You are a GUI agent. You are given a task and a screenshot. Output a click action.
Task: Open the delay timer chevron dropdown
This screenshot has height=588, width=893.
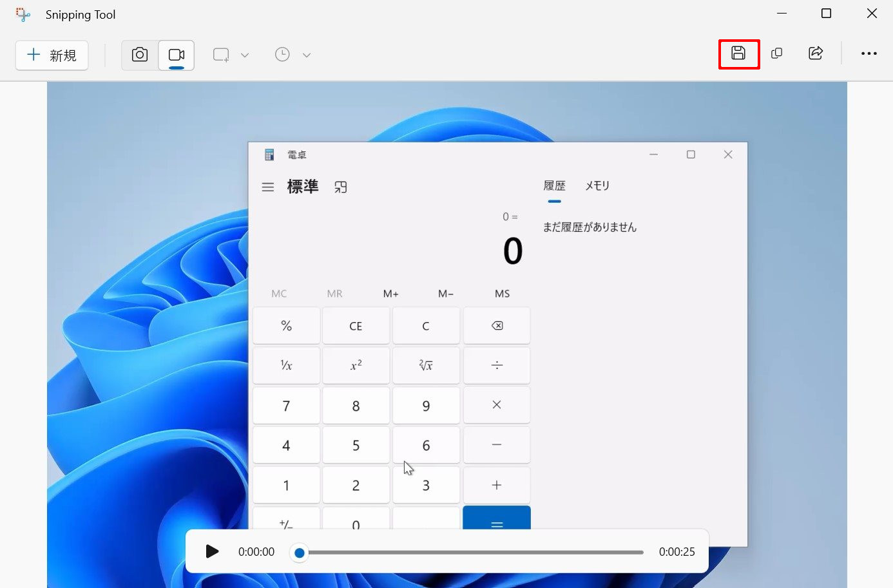307,55
